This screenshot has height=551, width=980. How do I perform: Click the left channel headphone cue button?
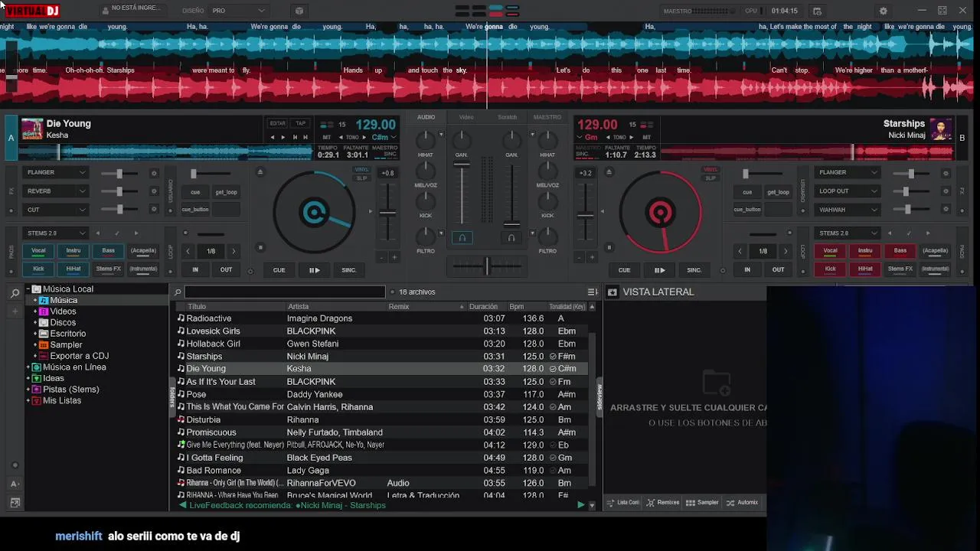[462, 238]
